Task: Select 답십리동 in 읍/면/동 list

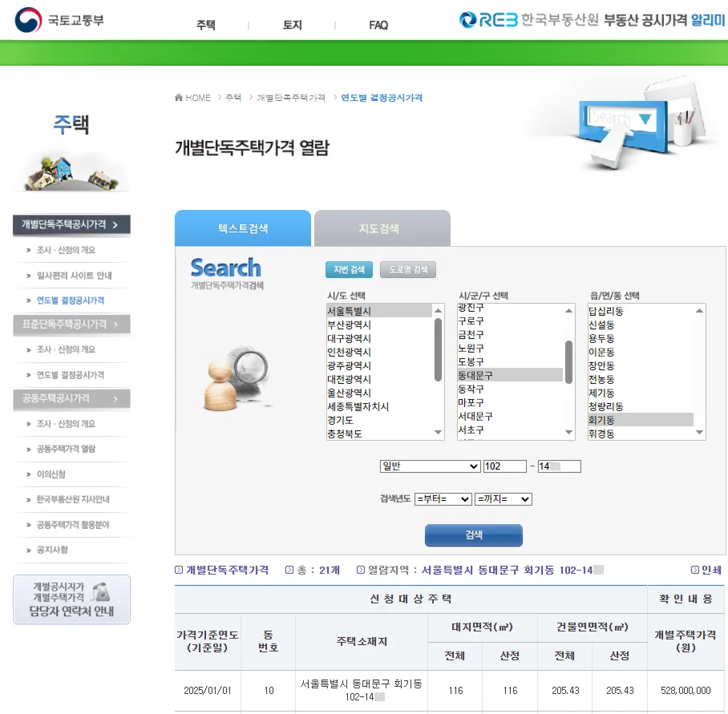Action: [x=641, y=311]
